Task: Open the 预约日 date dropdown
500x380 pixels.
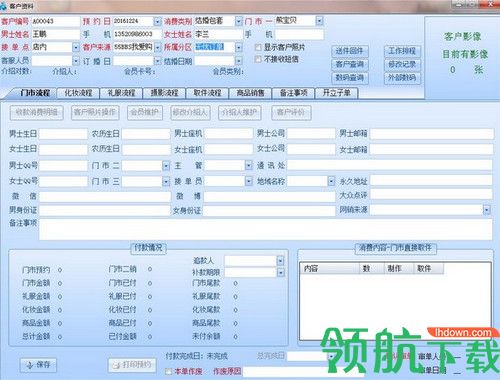Action: 157,22
